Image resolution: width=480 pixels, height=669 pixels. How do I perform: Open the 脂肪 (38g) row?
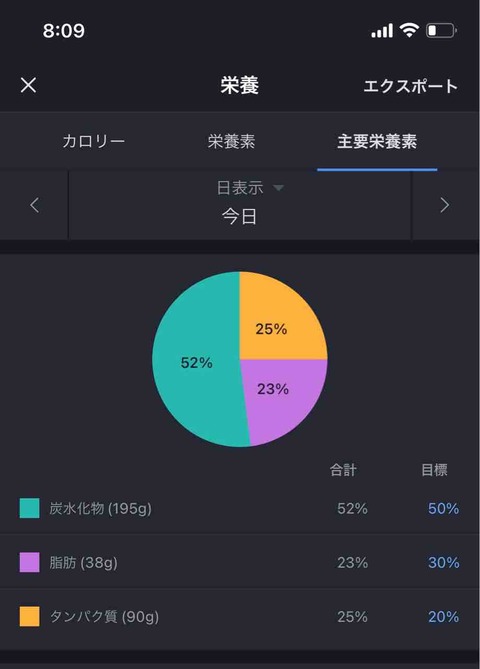tap(240, 562)
